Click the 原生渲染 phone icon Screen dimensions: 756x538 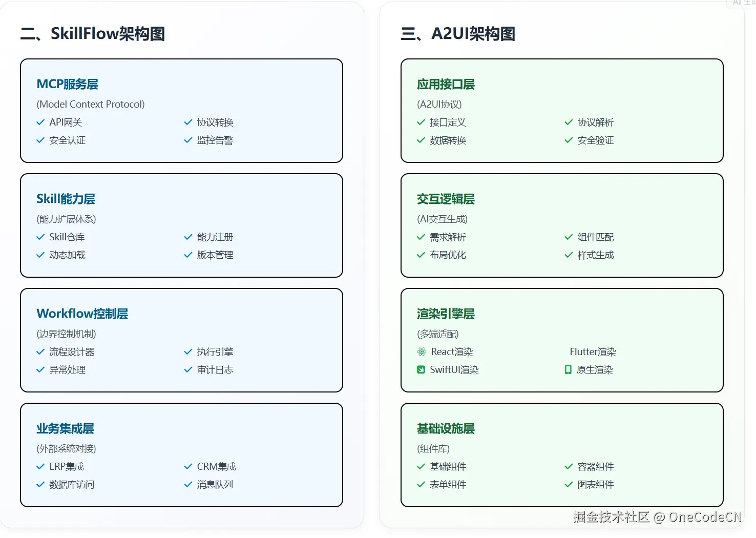568,369
